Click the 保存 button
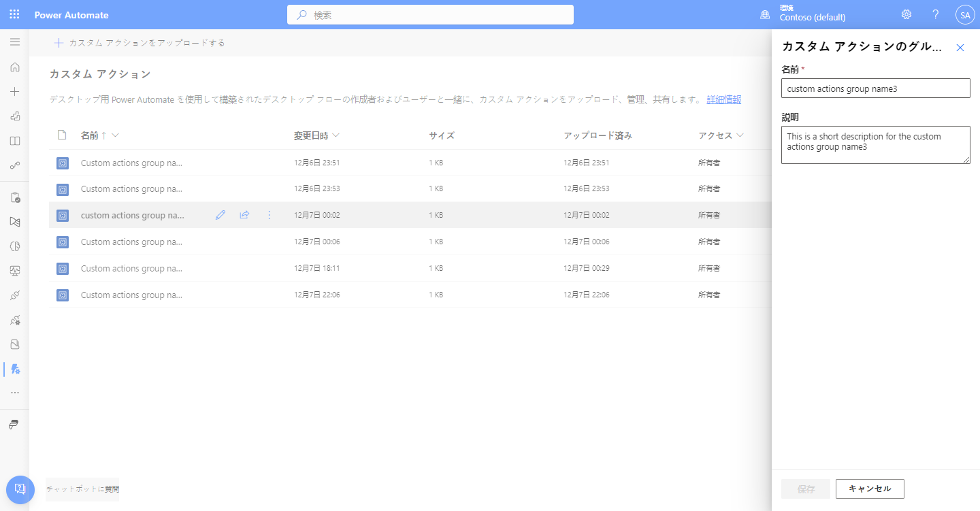Screen dimensions: 980x511 click(806, 489)
